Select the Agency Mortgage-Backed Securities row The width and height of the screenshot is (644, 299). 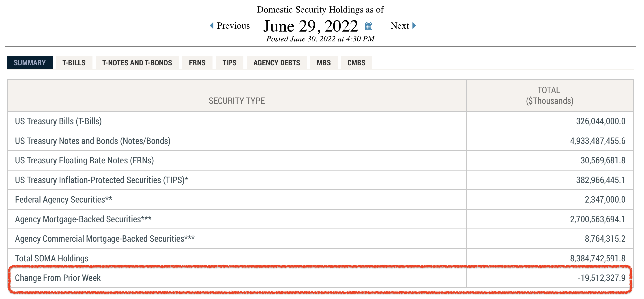(x=83, y=219)
